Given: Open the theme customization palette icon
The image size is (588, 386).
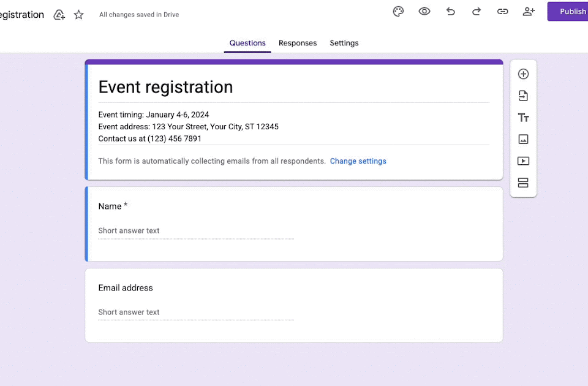Looking at the screenshot, I should tap(398, 12).
